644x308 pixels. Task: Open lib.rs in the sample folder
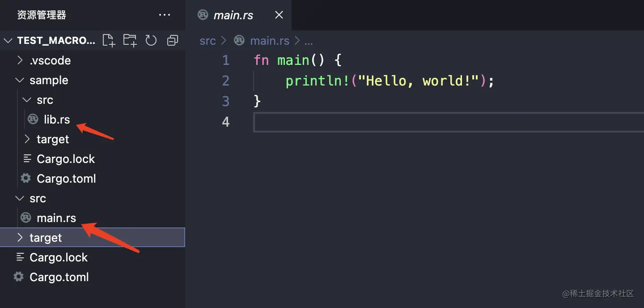pos(57,120)
